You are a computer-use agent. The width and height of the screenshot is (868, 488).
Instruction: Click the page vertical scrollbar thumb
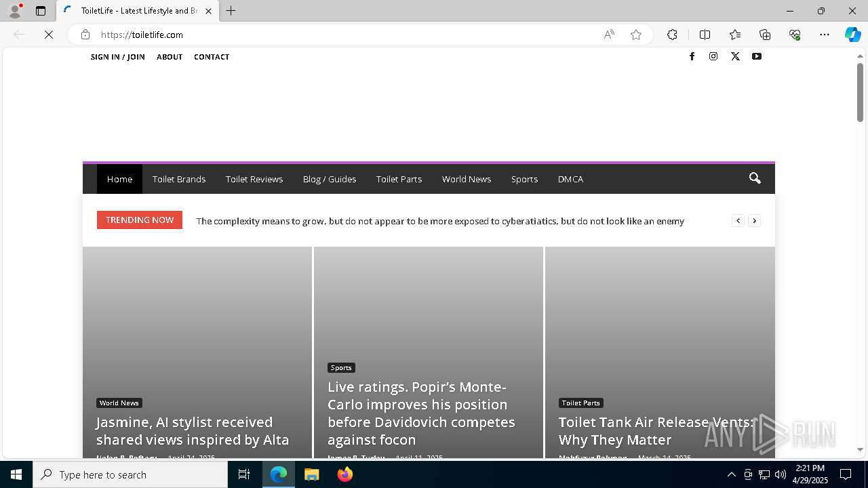point(860,93)
